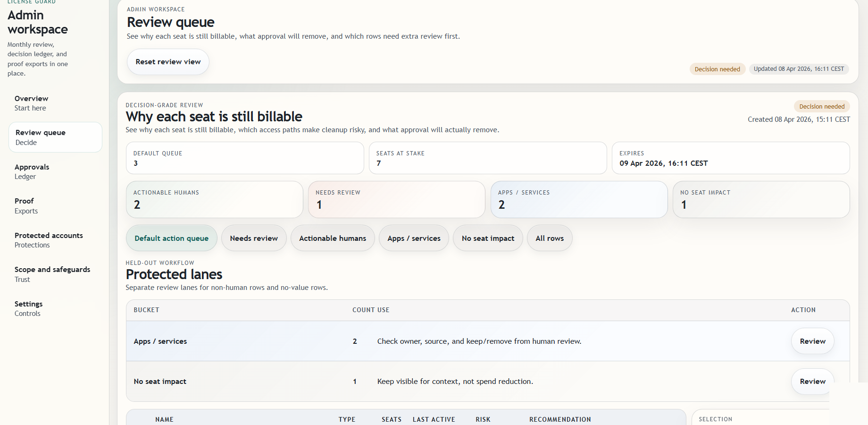
Task: Click the Updated timestamp chip
Action: (x=799, y=68)
